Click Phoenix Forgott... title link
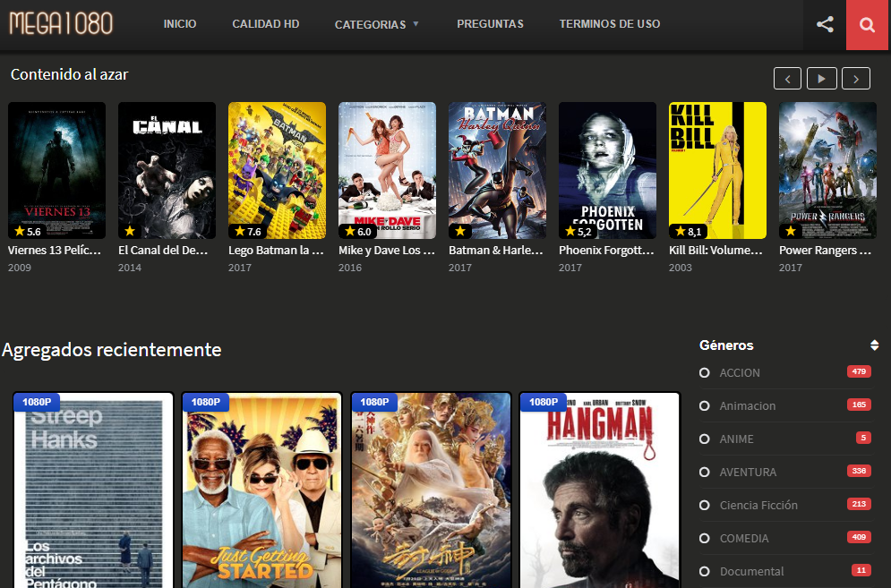This screenshot has height=588, width=891. coord(606,250)
